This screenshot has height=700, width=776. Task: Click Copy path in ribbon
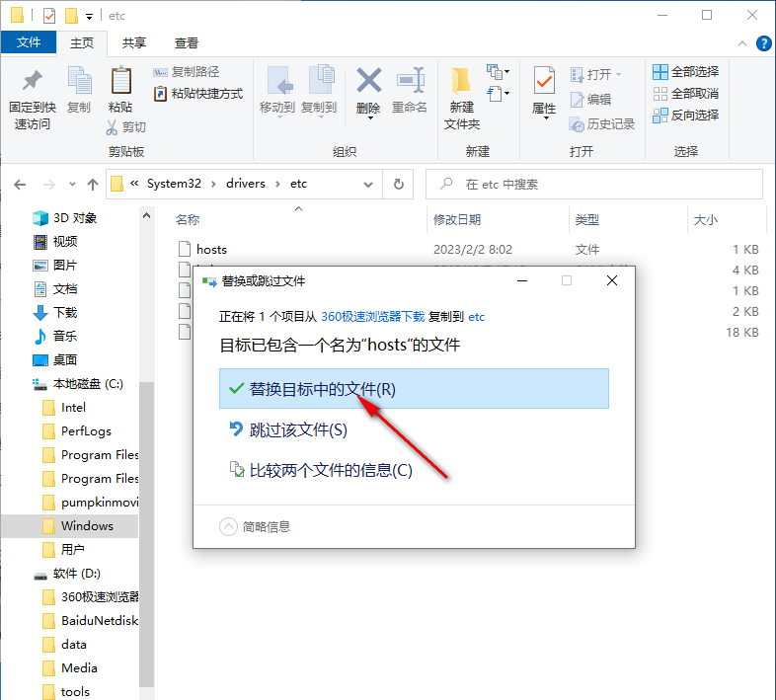(x=186, y=72)
